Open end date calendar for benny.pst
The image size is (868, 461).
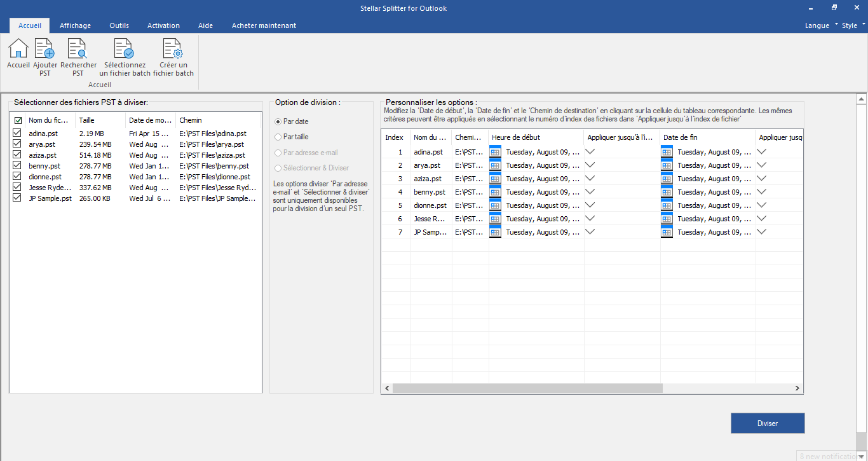(667, 192)
